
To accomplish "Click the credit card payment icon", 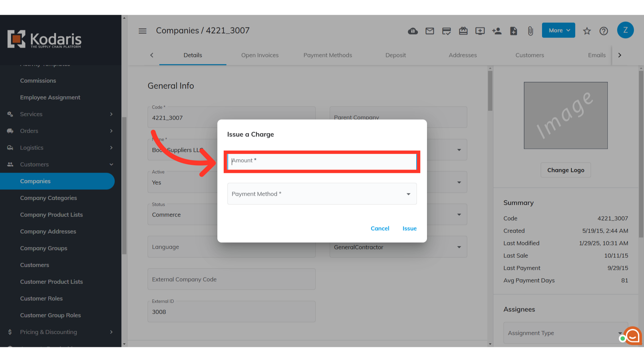I will pyautogui.click(x=446, y=31).
